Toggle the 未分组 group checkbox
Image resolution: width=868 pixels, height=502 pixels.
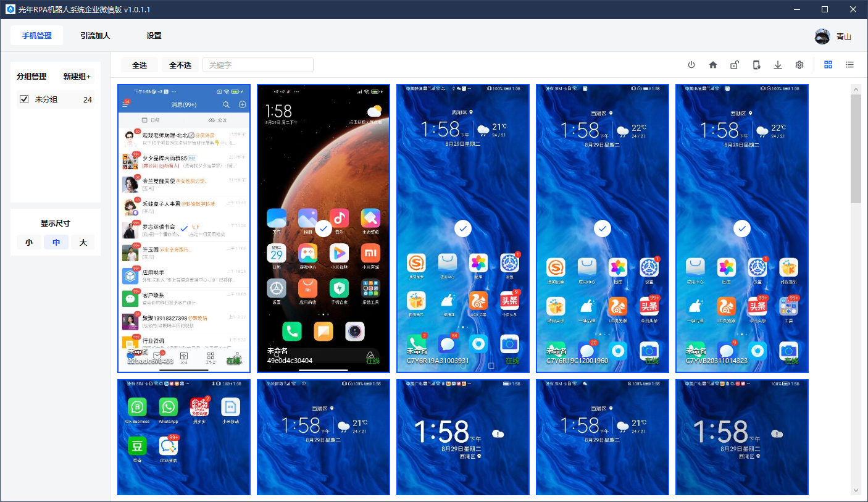24,99
